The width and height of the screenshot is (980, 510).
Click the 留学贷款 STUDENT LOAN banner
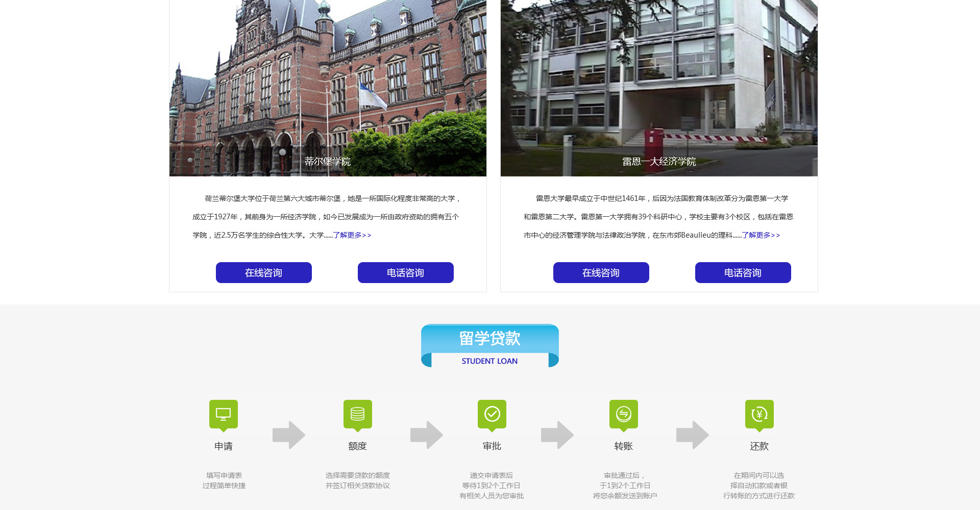(489, 346)
